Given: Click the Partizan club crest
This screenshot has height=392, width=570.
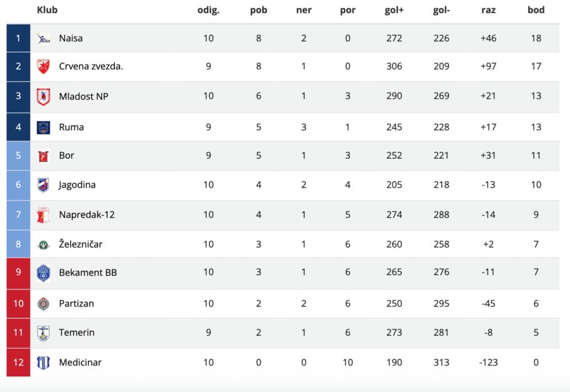Looking at the screenshot, I should point(43,304).
